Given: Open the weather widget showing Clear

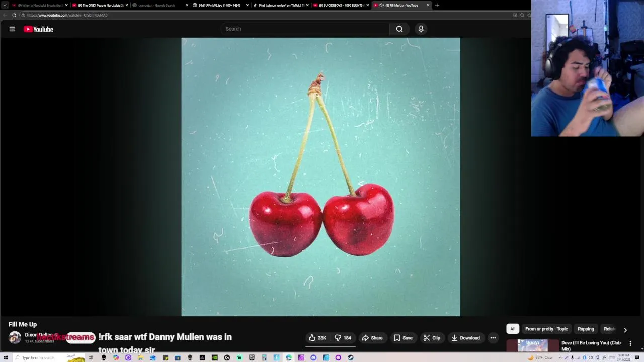Looking at the screenshot, I should coord(540,358).
